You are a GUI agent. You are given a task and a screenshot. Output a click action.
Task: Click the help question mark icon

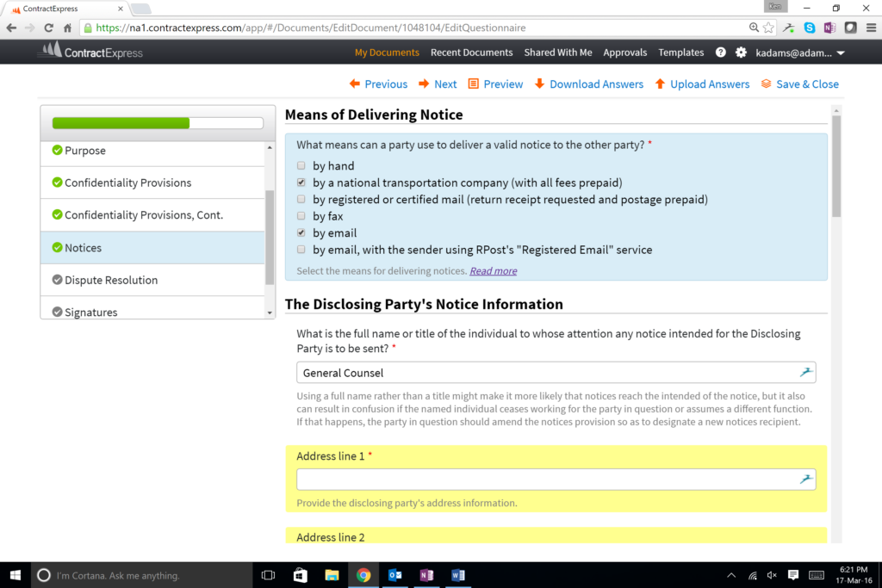point(721,53)
